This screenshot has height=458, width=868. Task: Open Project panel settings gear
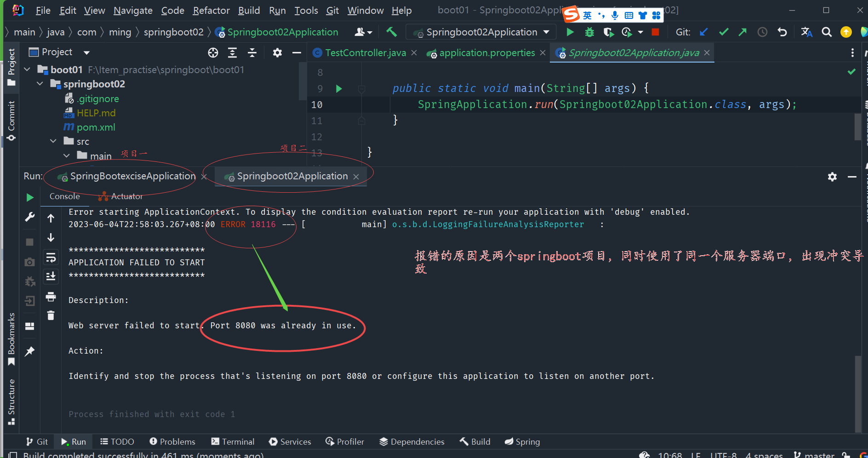277,52
